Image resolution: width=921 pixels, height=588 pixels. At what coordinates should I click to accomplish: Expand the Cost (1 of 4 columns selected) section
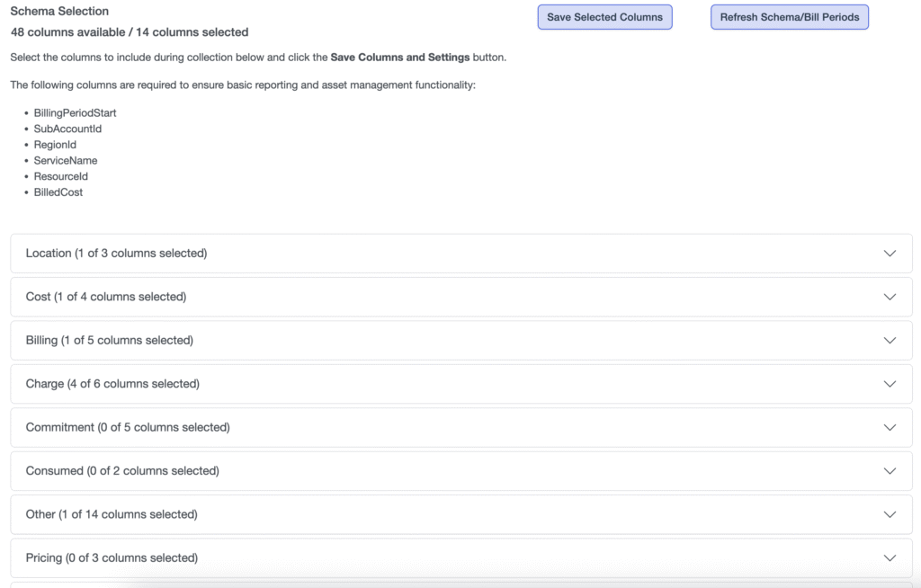(x=106, y=297)
